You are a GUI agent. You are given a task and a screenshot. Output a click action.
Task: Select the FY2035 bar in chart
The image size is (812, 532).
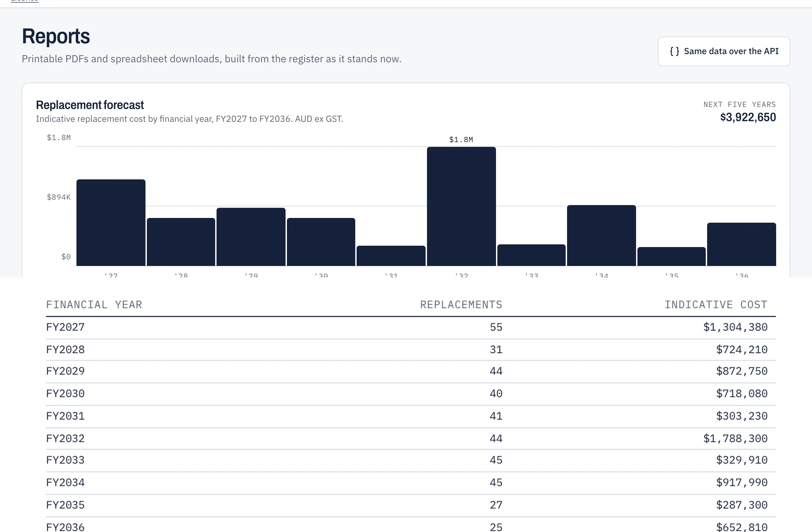click(x=672, y=257)
